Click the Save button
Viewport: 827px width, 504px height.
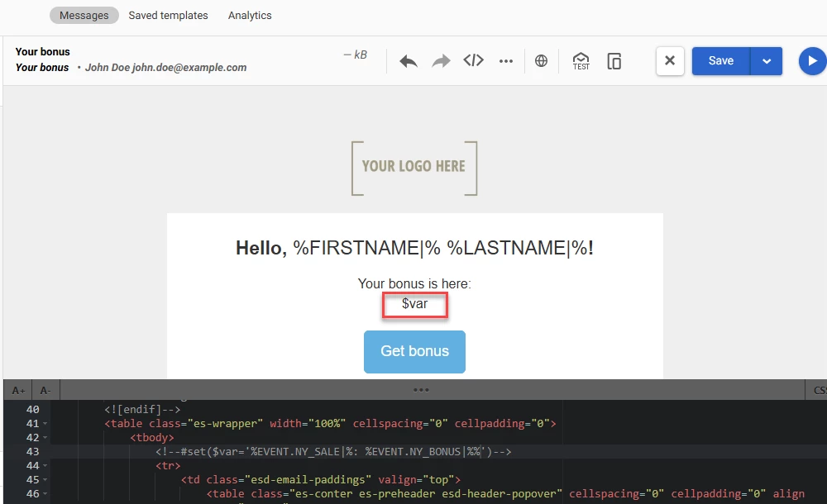[x=720, y=61]
